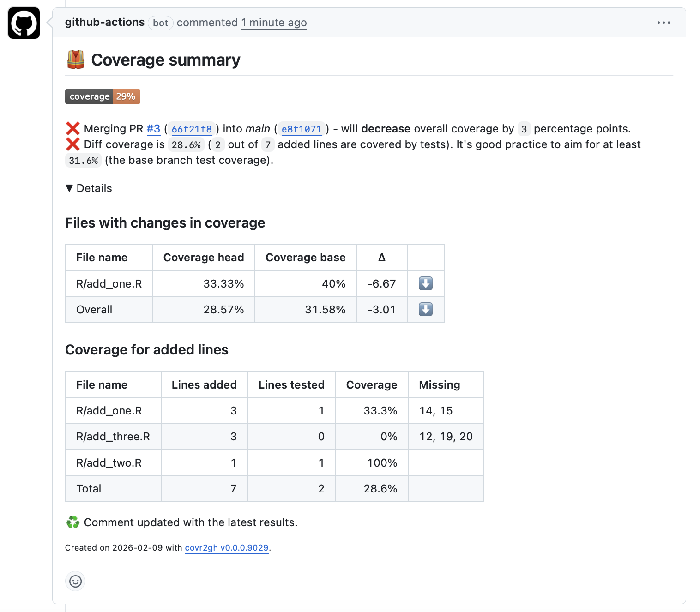700x612 pixels.
Task: Click the down-arrow icon beside R/add_one.R
Action: (x=425, y=283)
